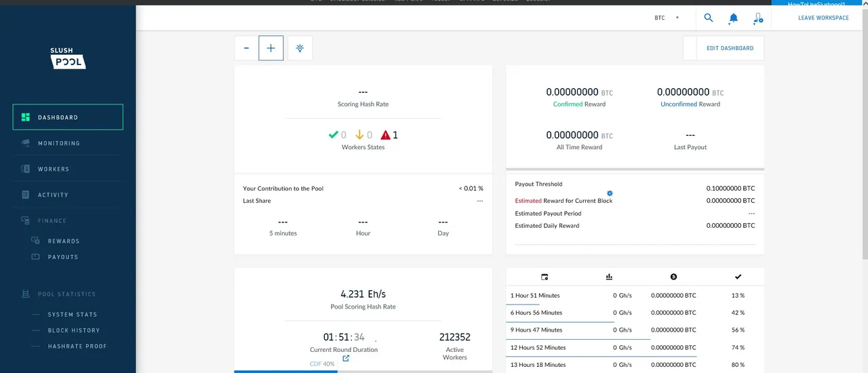Click the Finance section header icon
Viewport: 868px width, 373px height.
pyautogui.click(x=26, y=220)
